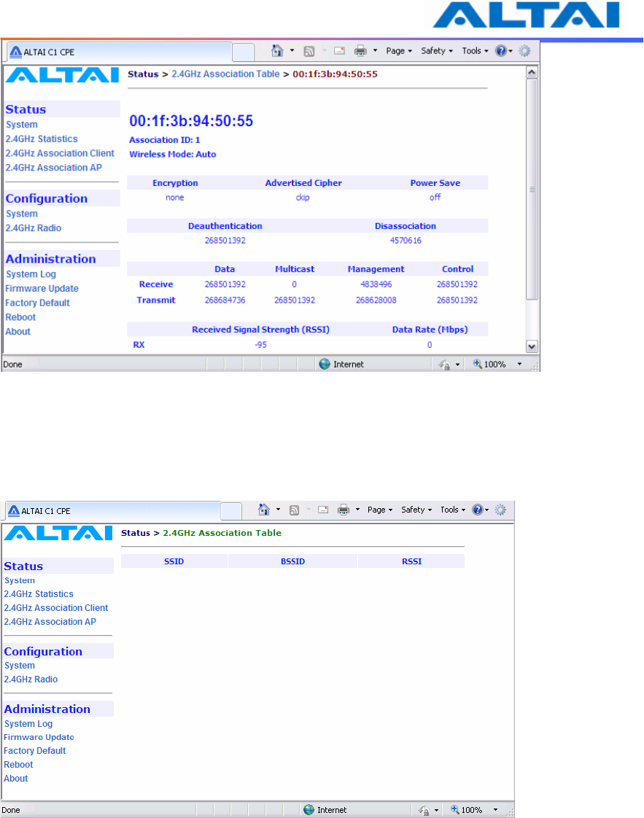The width and height of the screenshot is (644, 818).
Task: Click the RSS feed icon in lower browser toolbar
Action: click(295, 510)
